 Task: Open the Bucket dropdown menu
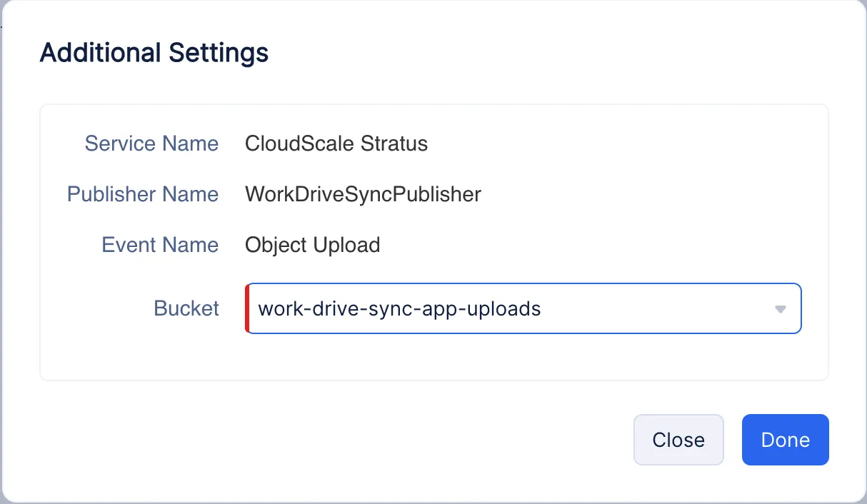(523, 308)
